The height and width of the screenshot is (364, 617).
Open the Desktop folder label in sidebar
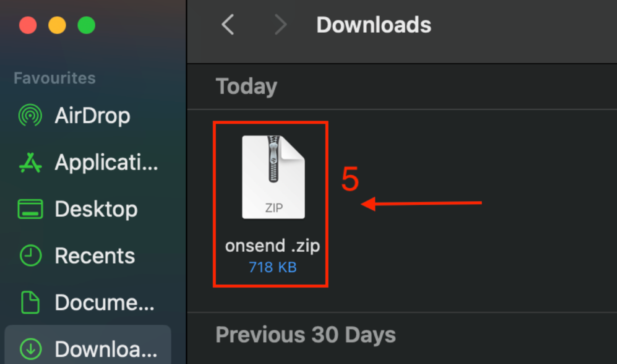point(96,209)
